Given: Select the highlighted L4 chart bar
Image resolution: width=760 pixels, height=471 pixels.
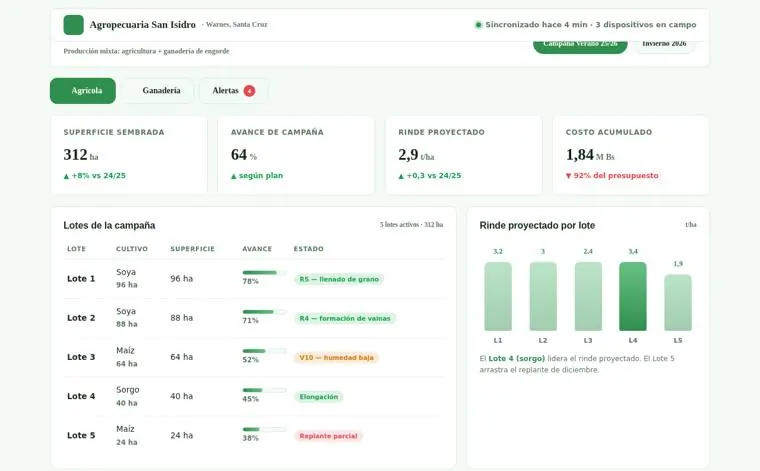Looking at the screenshot, I should pyautogui.click(x=633, y=297).
